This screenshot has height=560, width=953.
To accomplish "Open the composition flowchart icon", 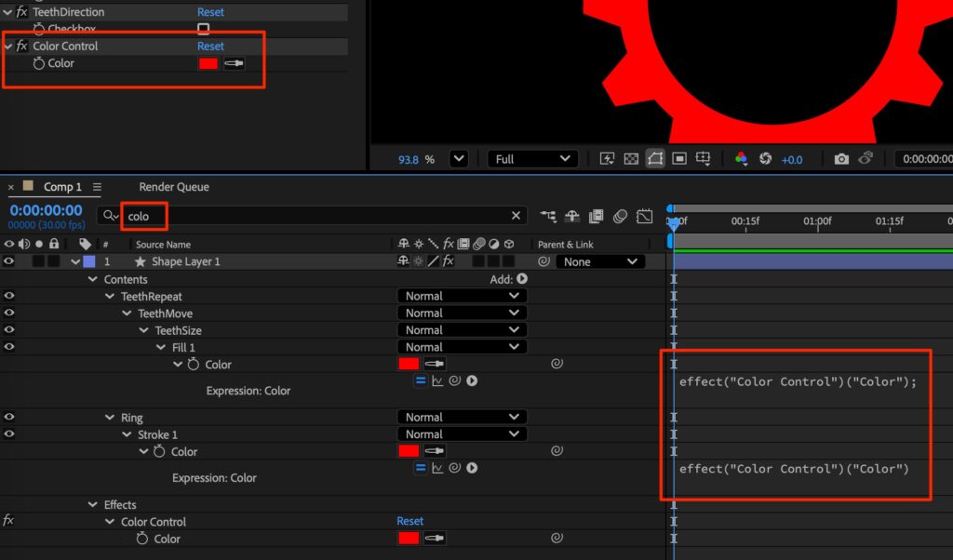I will [548, 216].
